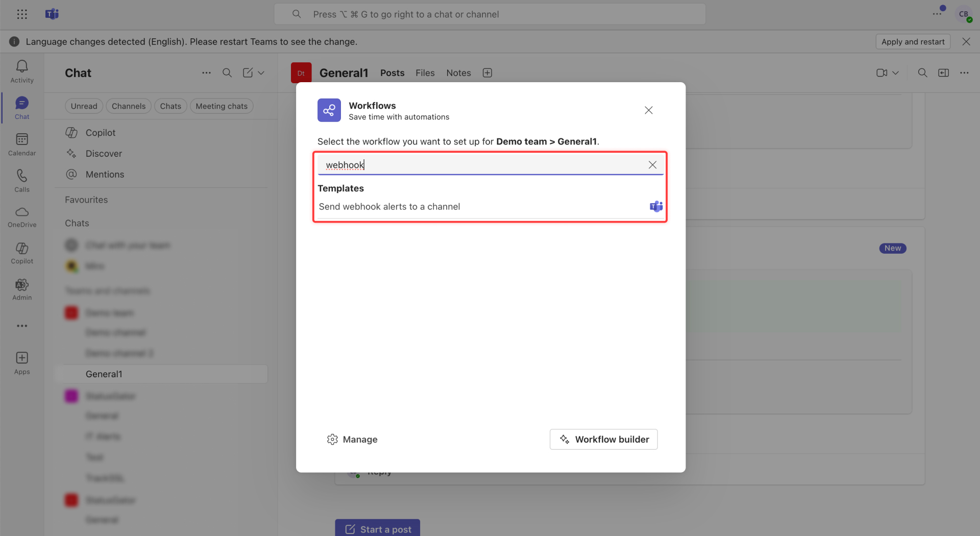Select the Chat sidebar icon
The height and width of the screenshot is (536, 980).
tap(22, 108)
